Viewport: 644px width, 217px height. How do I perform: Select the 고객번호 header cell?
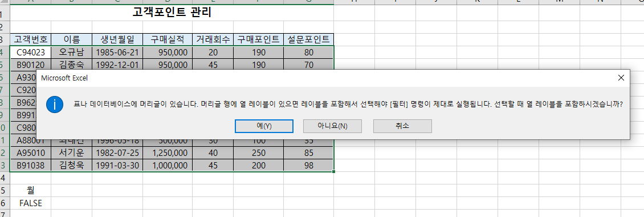coord(31,39)
